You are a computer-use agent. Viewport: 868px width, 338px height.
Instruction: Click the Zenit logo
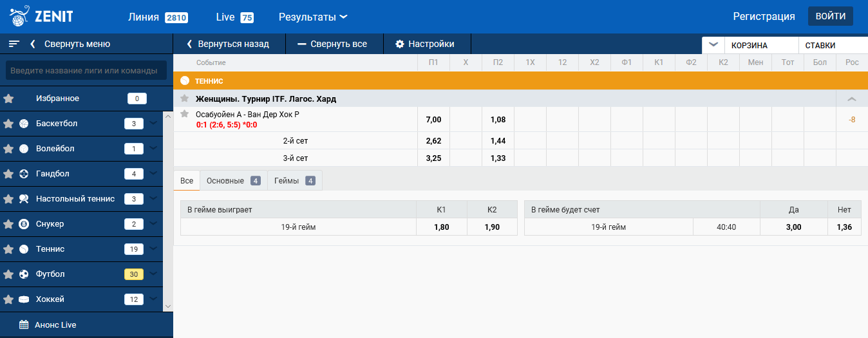pos(41,16)
